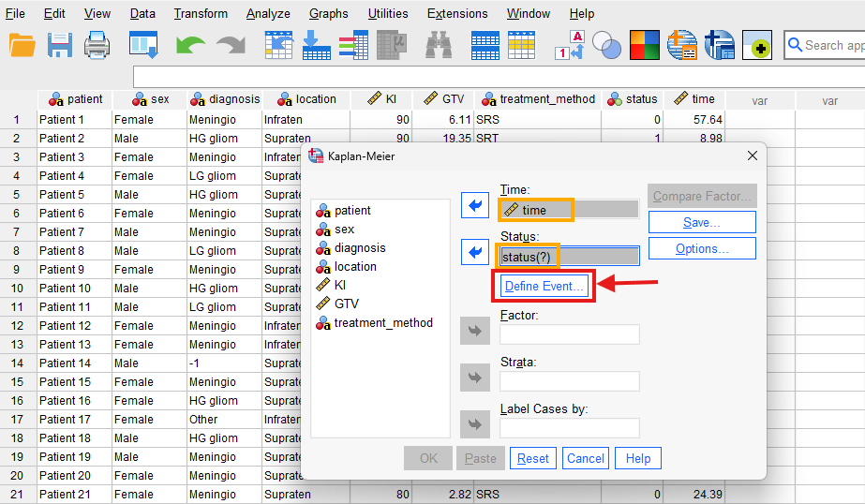Open the Utilities menu
This screenshot has width=865, height=504.
coord(388,13)
